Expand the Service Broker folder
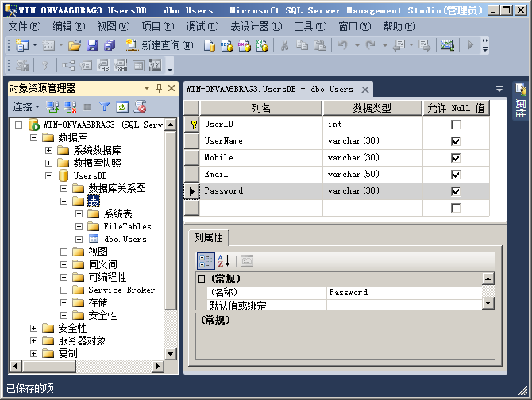 [x=64, y=290]
